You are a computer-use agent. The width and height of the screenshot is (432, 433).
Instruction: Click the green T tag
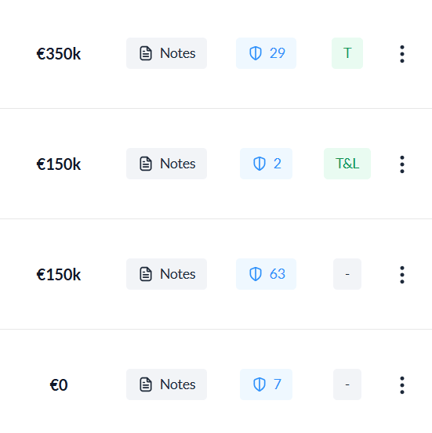[x=347, y=53]
